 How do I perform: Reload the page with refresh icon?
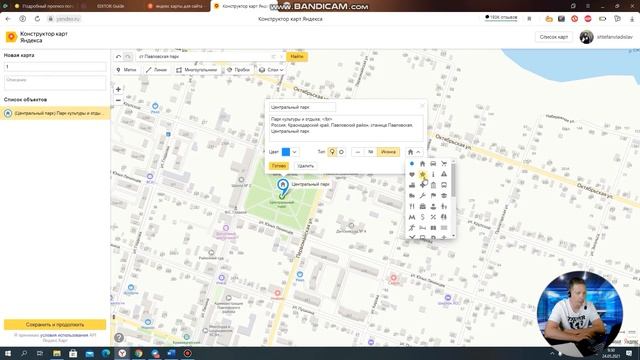(37, 19)
